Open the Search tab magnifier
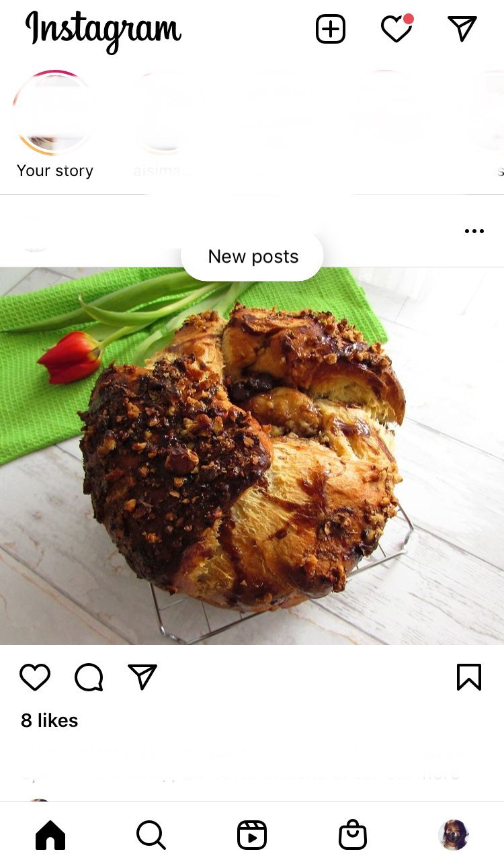 pyautogui.click(x=151, y=835)
